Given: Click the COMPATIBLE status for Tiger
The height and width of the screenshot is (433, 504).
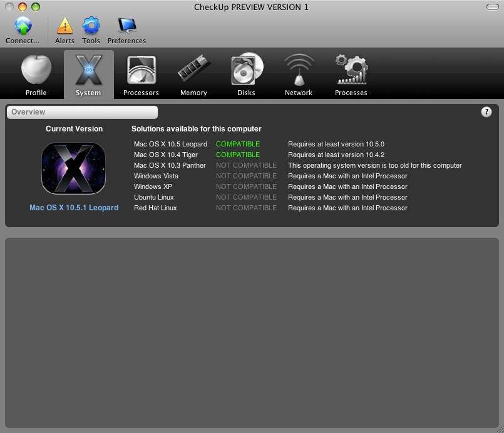Looking at the screenshot, I should 238,155.
